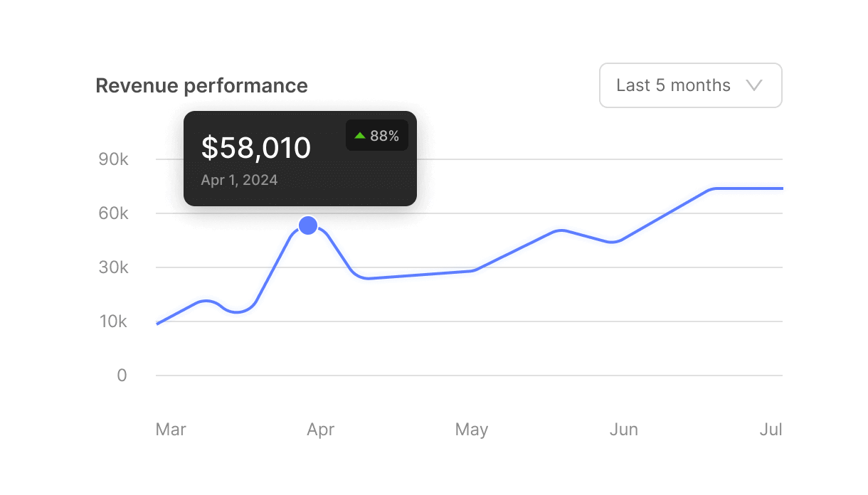Click the blue data point marker

tap(308, 225)
